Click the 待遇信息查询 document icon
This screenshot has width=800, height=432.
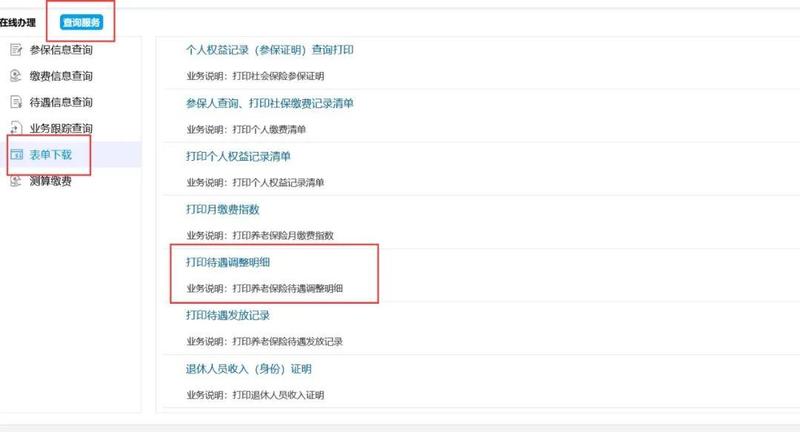pos(16,102)
